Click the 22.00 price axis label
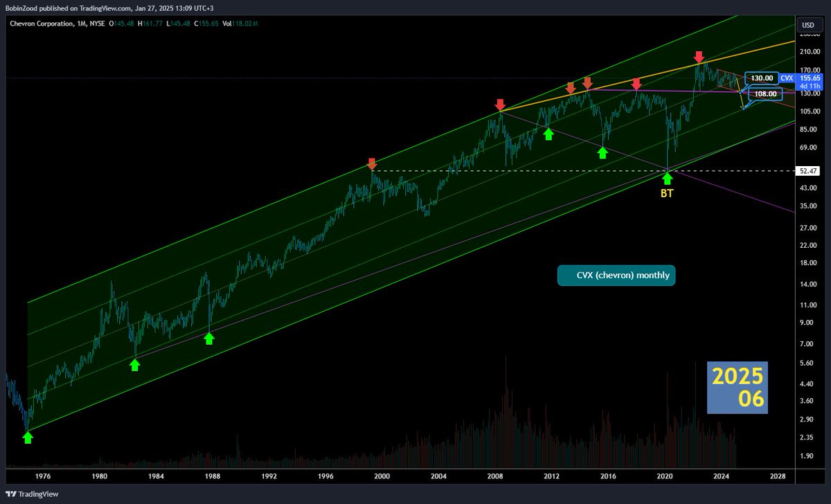831x504 pixels. pyautogui.click(x=808, y=246)
